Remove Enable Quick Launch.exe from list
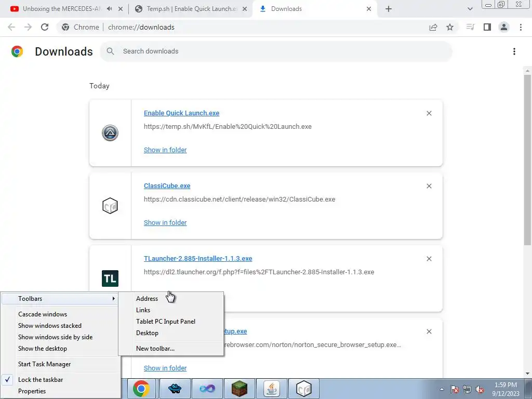The image size is (532, 399). [429, 113]
